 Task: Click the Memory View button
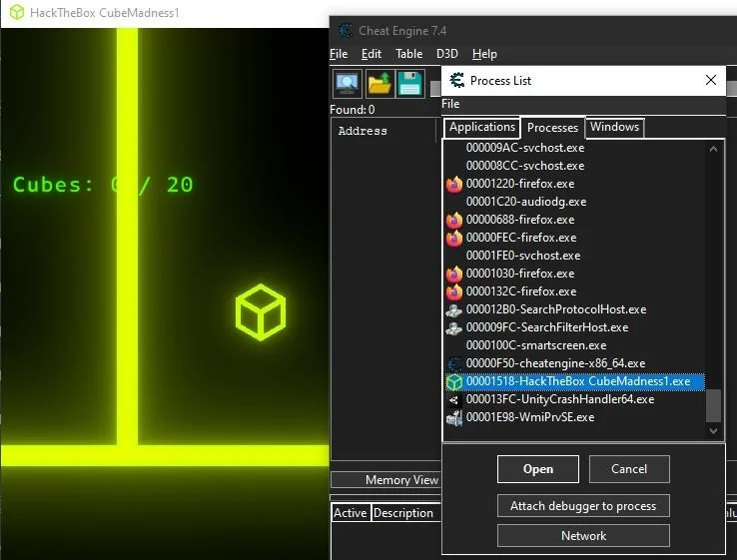401,480
